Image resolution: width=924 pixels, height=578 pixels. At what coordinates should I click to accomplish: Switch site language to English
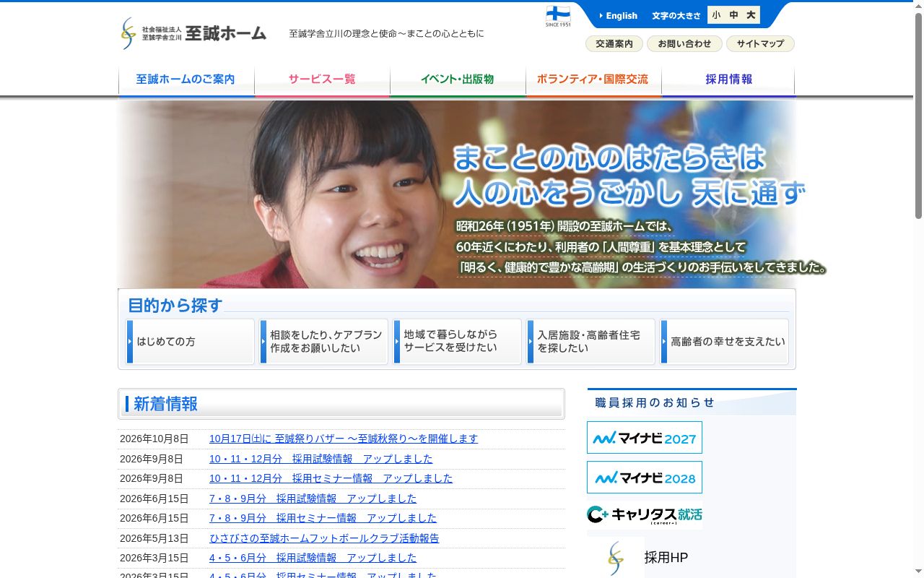click(619, 16)
